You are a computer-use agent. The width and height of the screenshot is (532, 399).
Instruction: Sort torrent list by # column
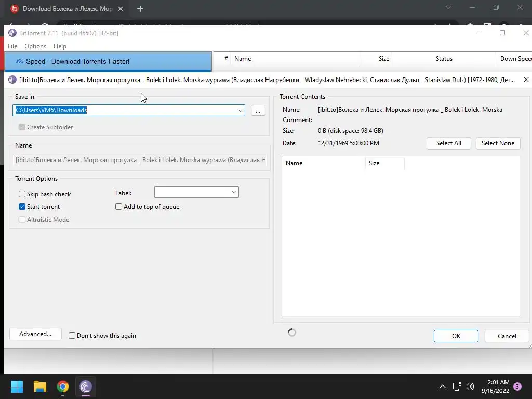point(226,59)
